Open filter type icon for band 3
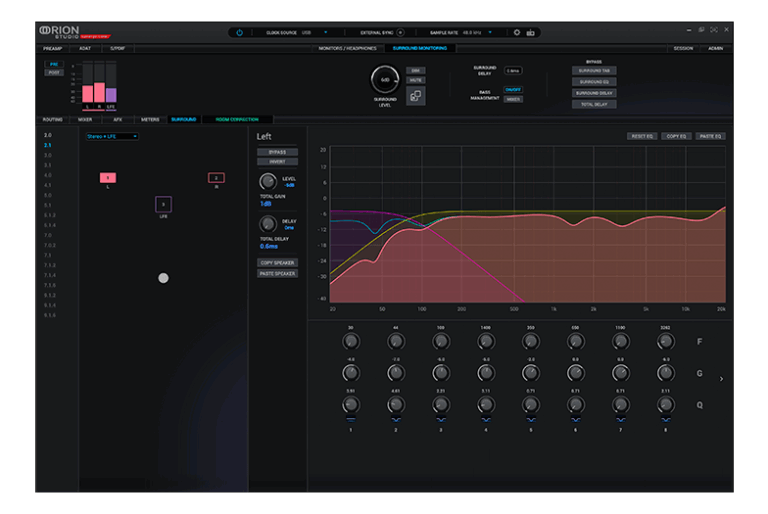The image size is (768, 514). coord(441,419)
